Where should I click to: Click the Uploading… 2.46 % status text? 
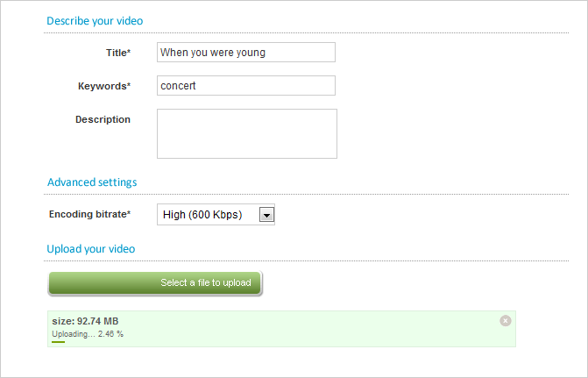click(88, 333)
